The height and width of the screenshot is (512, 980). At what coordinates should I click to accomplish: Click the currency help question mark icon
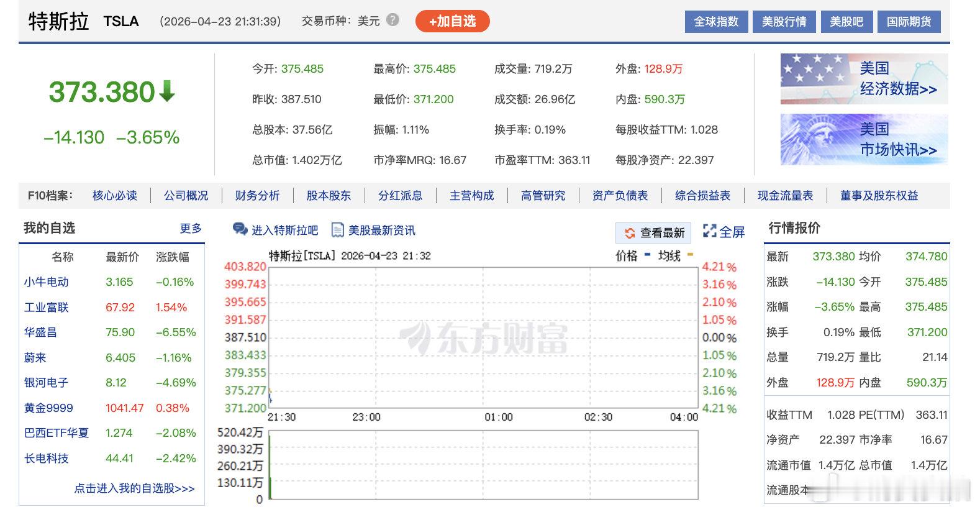click(x=392, y=20)
